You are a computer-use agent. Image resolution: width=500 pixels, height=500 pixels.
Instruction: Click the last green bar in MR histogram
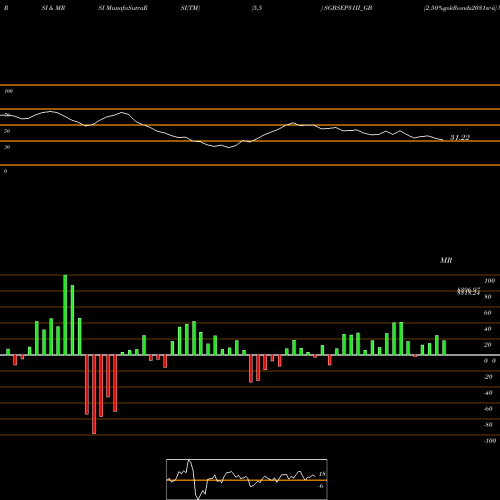point(444,348)
